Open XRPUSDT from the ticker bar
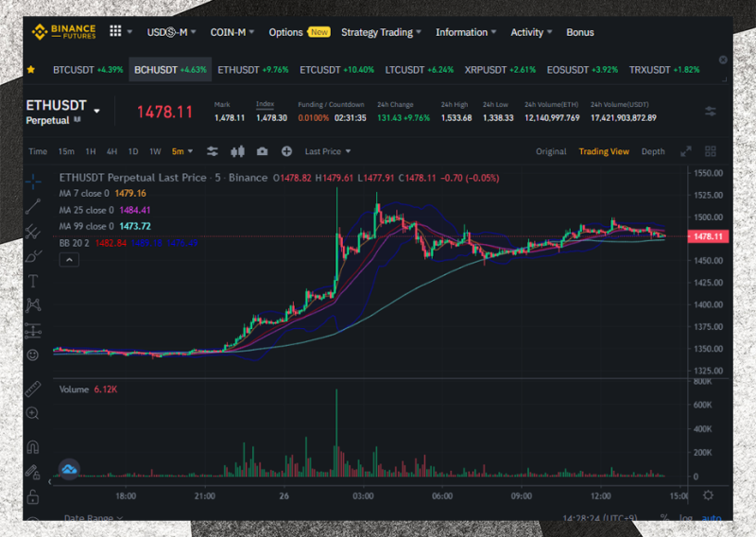This screenshot has width=756, height=537. coord(501,70)
